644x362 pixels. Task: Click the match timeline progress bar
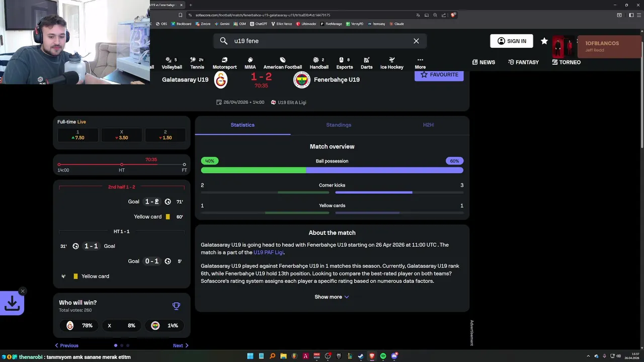(122, 164)
